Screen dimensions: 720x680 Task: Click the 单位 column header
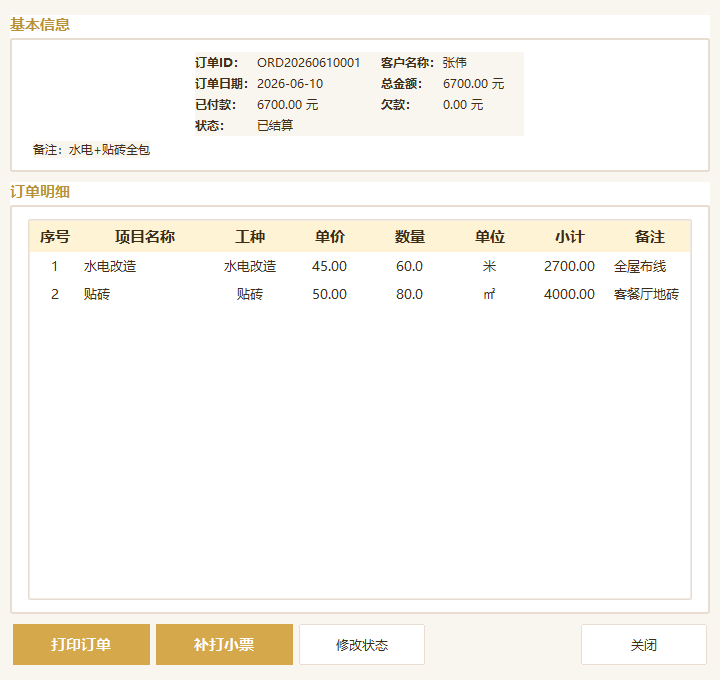(489, 237)
